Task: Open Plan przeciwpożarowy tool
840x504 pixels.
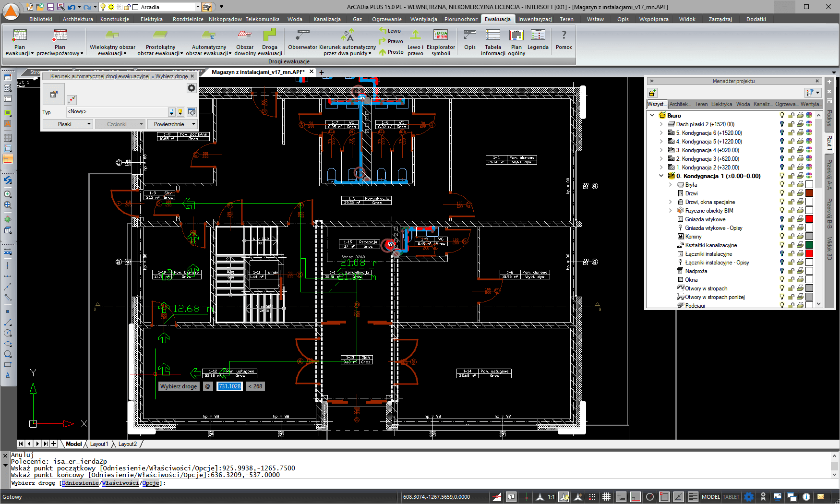Action: coord(60,42)
